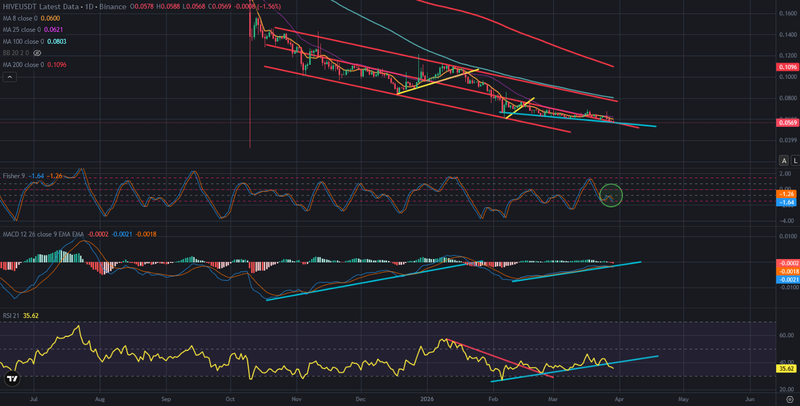Click the TradingView logo icon
800x406 pixels.
pos(11,380)
